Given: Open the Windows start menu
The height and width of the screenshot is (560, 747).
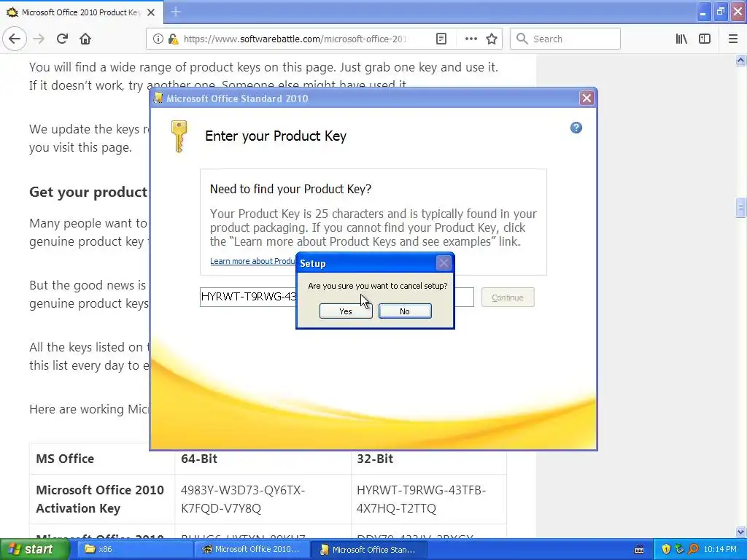Looking at the screenshot, I should [36, 549].
